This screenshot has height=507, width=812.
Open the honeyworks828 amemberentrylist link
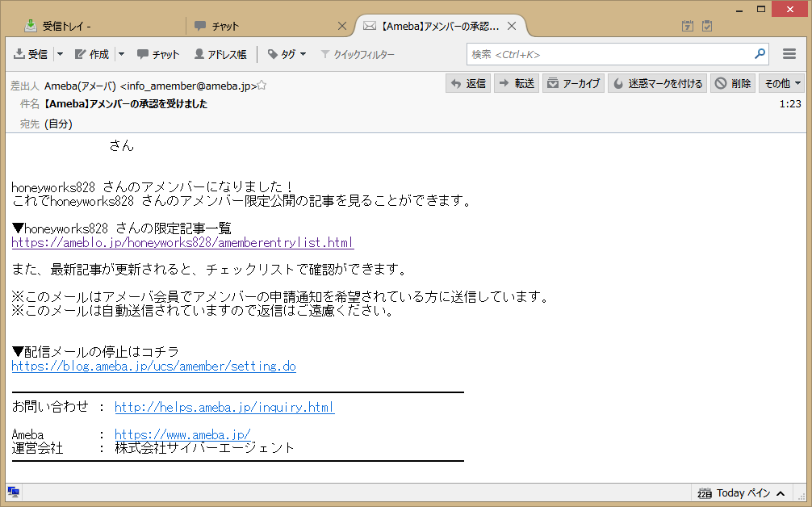click(x=182, y=242)
